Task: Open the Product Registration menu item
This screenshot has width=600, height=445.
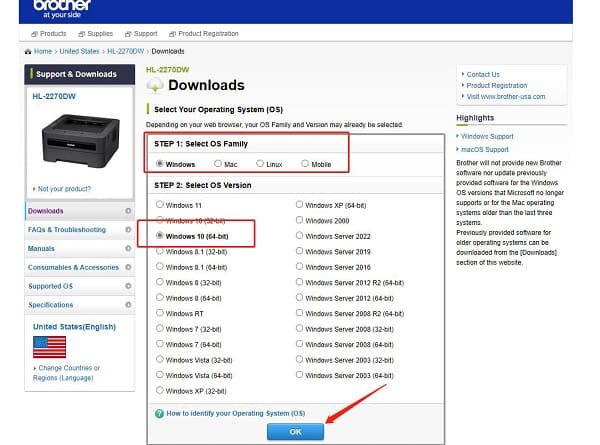Action: (204, 34)
